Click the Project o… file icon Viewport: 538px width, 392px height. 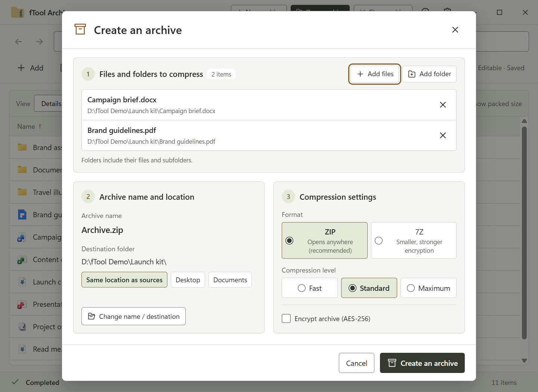pos(22,327)
